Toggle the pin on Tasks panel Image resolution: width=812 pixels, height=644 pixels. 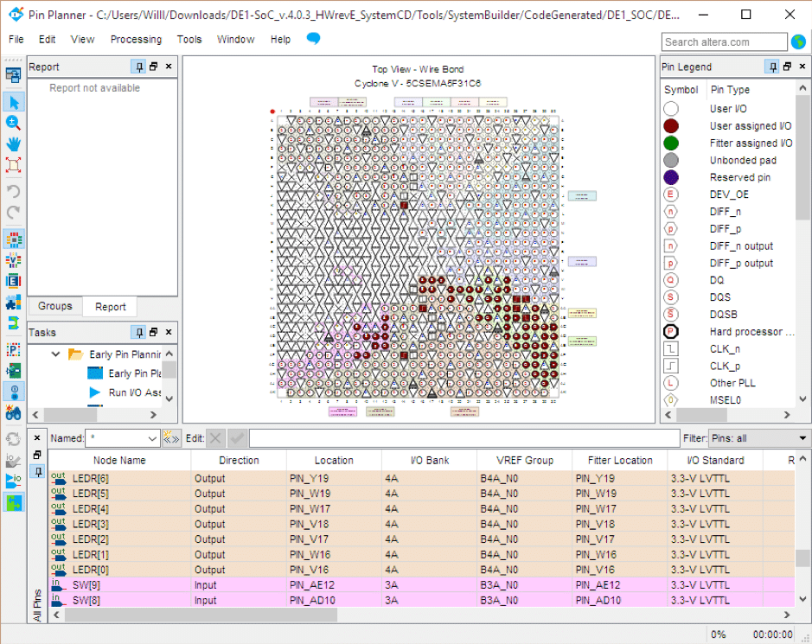pos(138,332)
